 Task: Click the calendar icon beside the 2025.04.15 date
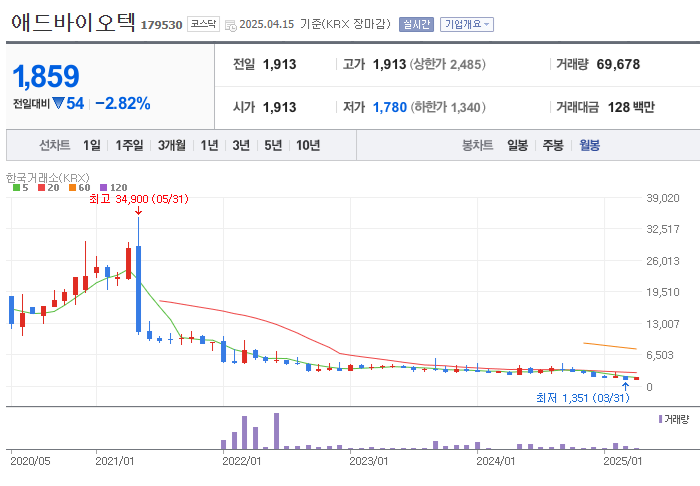coord(230,25)
